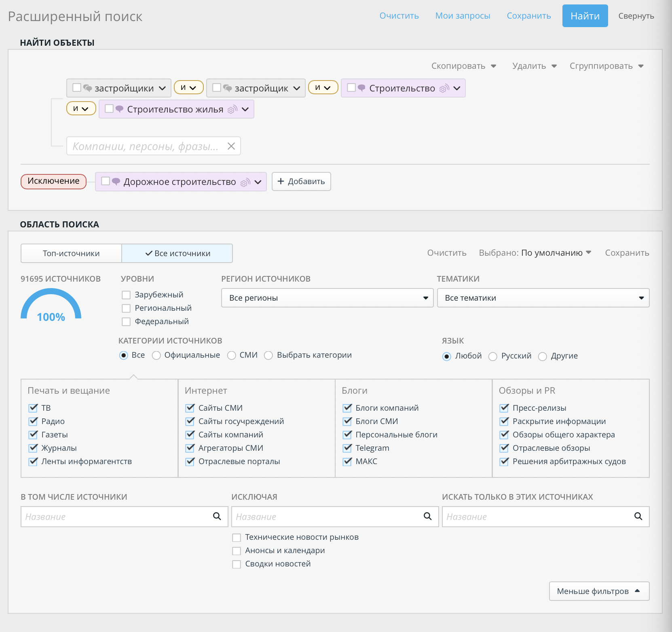Click the 100% sources coverage gauge
Screen dimensions: 672x632
click(51, 305)
